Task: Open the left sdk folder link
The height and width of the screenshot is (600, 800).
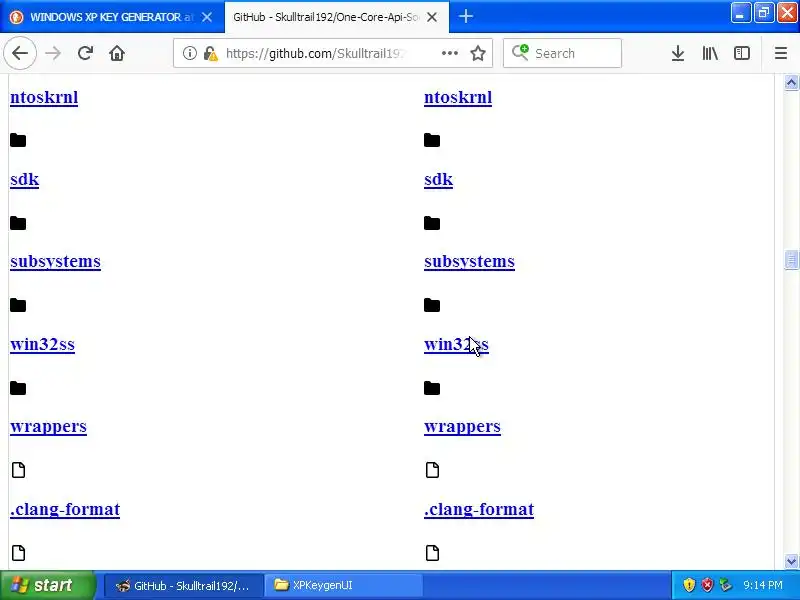Action: [x=24, y=180]
